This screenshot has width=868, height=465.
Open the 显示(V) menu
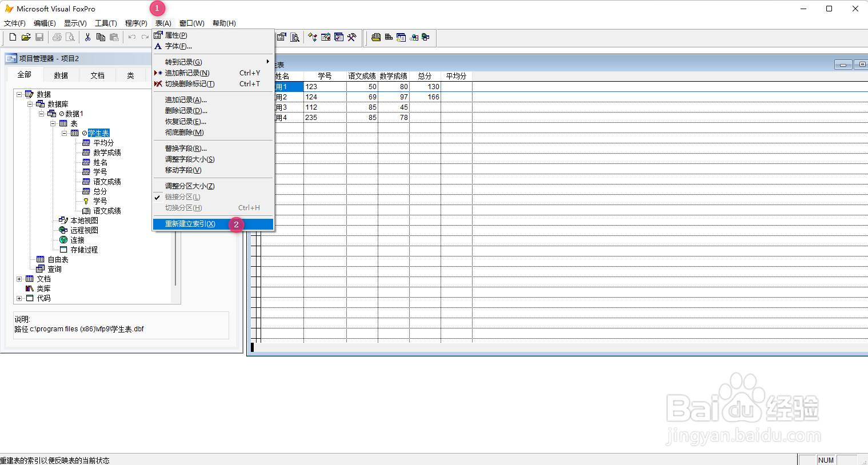[75, 23]
